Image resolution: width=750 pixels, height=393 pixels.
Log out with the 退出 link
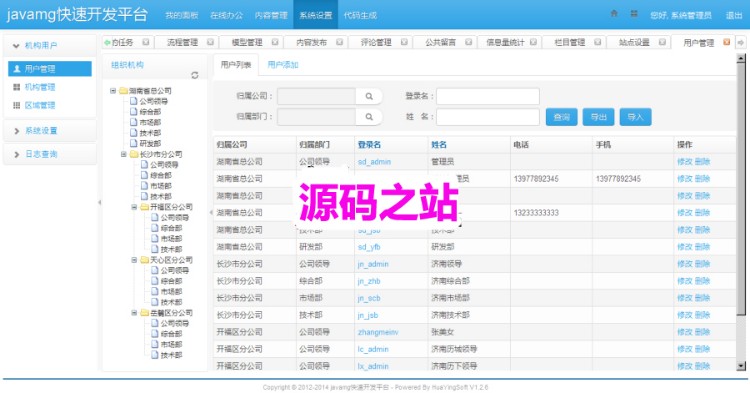734,15
